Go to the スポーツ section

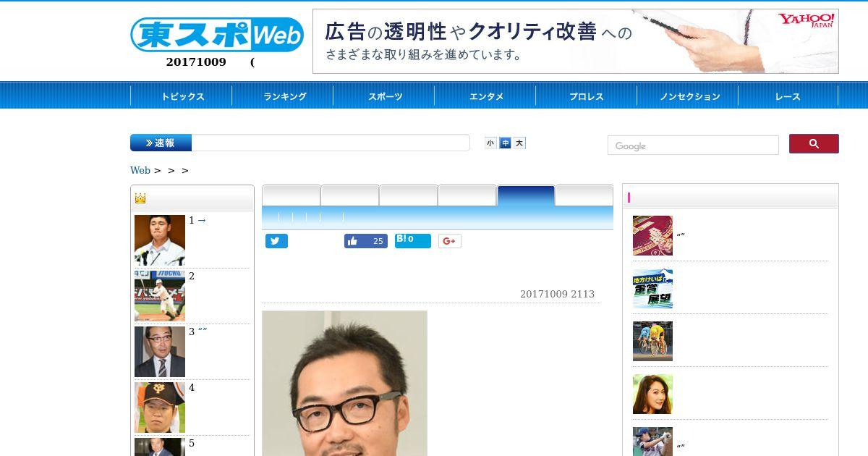pos(385,96)
